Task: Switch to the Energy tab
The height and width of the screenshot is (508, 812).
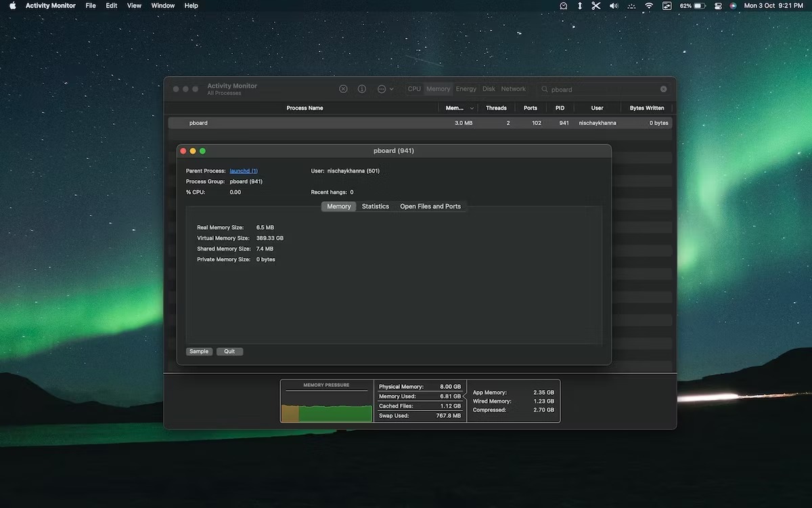Action: [x=466, y=89]
